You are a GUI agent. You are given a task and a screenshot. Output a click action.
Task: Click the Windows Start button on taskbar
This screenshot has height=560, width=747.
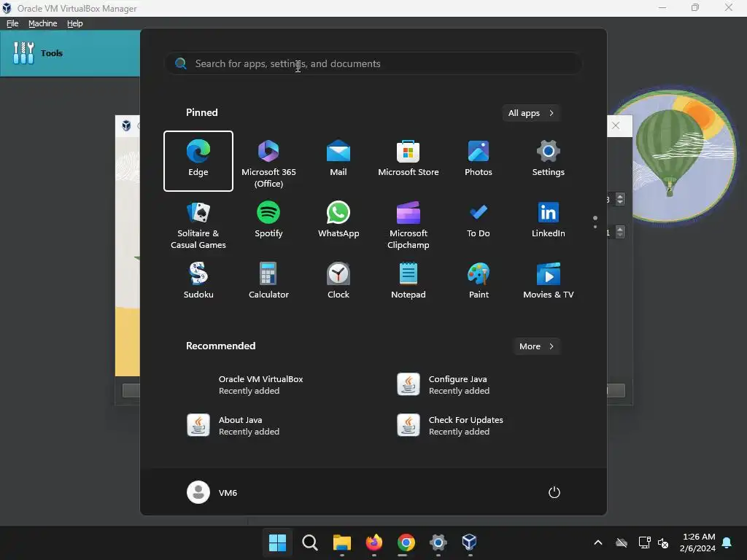pyautogui.click(x=277, y=542)
